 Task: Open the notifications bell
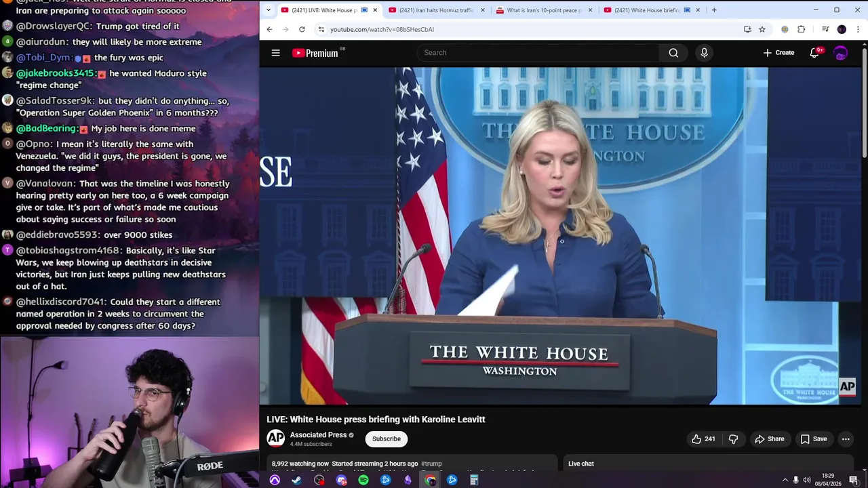tap(814, 53)
